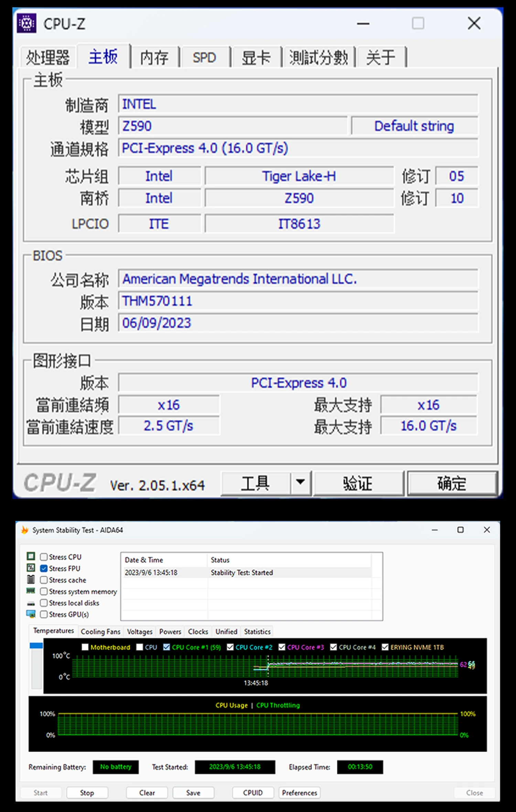Stop the stability test
The height and width of the screenshot is (812, 516).
pos(87,793)
